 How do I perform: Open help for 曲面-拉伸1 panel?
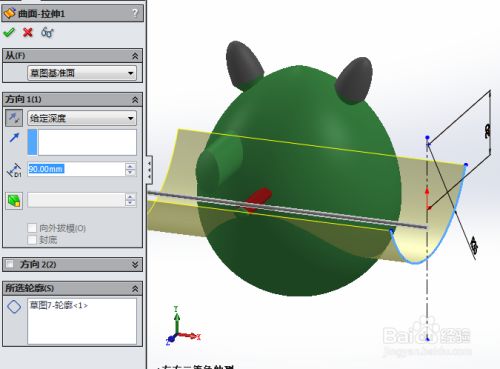[135, 13]
